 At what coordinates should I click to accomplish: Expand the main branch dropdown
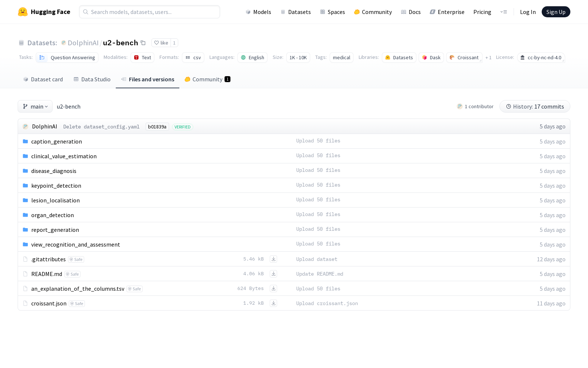click(x=35, y=107)
